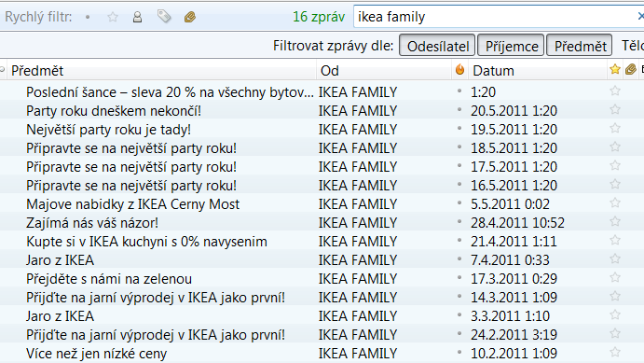Screen dimensions: 644x363
Task: Toggle junk dot for 20.5.2011 message
Action: (x=459, y=109)
